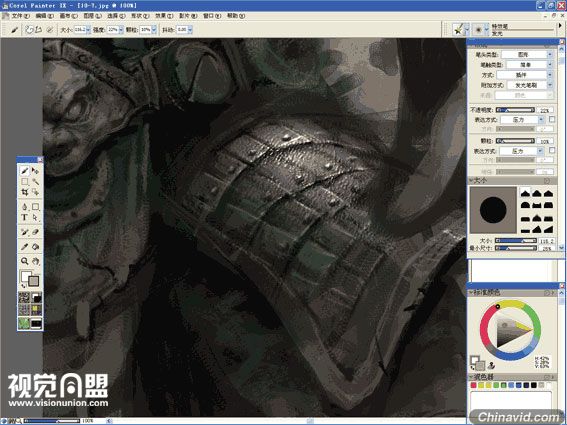Click the clone color stamp icon
Screen dimensions: 567x425
tap(491, 365)
